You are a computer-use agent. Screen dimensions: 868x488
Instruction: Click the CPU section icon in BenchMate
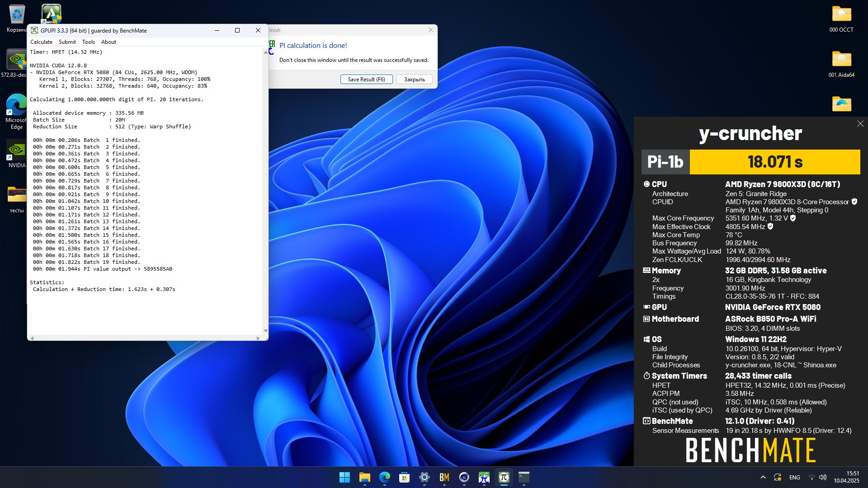[646, 184]
